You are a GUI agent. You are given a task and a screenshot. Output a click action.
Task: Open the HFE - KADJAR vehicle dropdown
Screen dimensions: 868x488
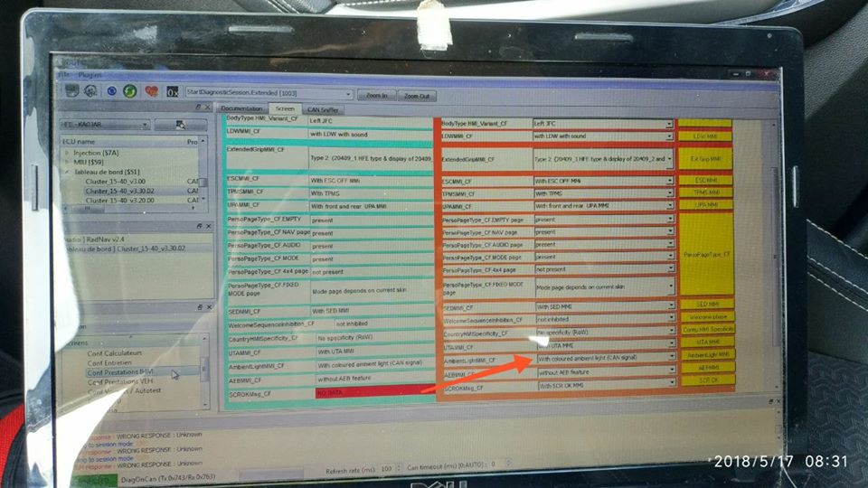pyautogui.click(x=105, y=125)
